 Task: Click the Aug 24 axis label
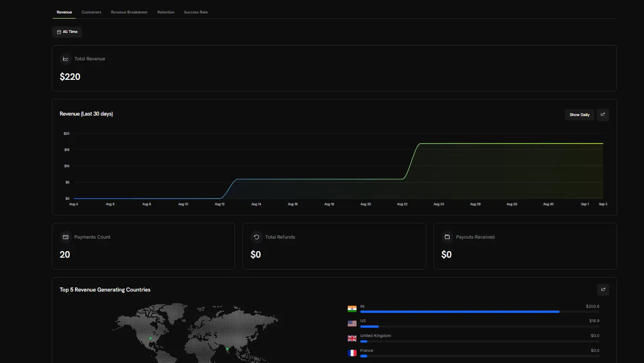pyautogui.click(x=439, y=204)
